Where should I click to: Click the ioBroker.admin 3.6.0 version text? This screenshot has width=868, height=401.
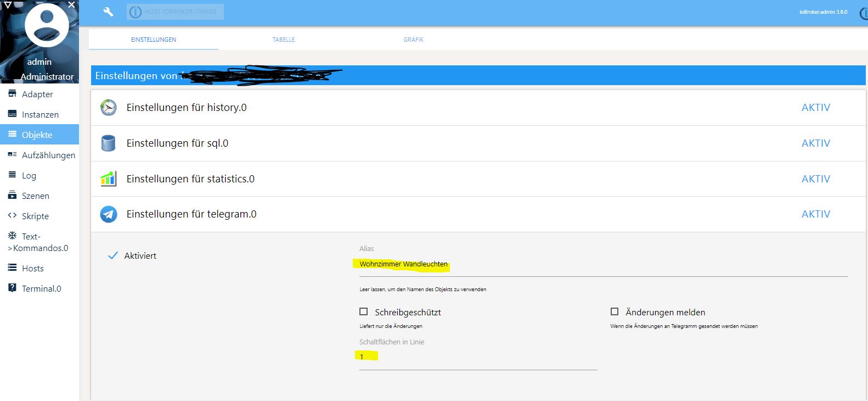(x=823, y=12)
